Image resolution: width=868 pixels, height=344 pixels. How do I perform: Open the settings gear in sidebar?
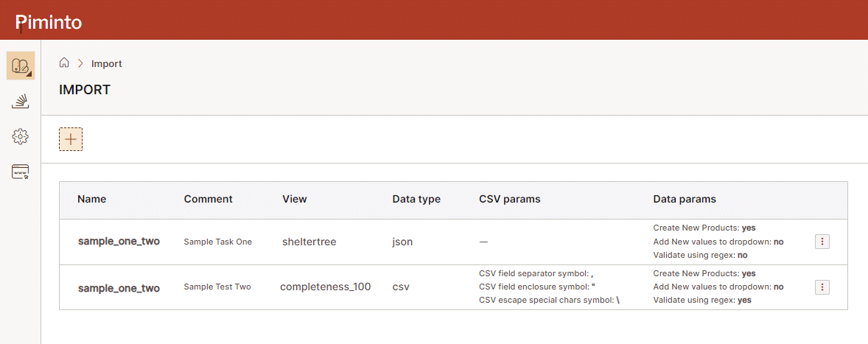(21, 136)
